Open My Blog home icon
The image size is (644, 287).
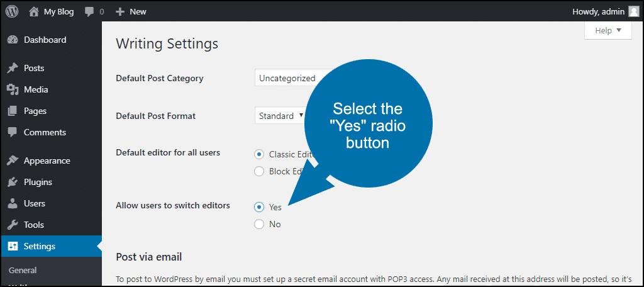click(34, 11)
